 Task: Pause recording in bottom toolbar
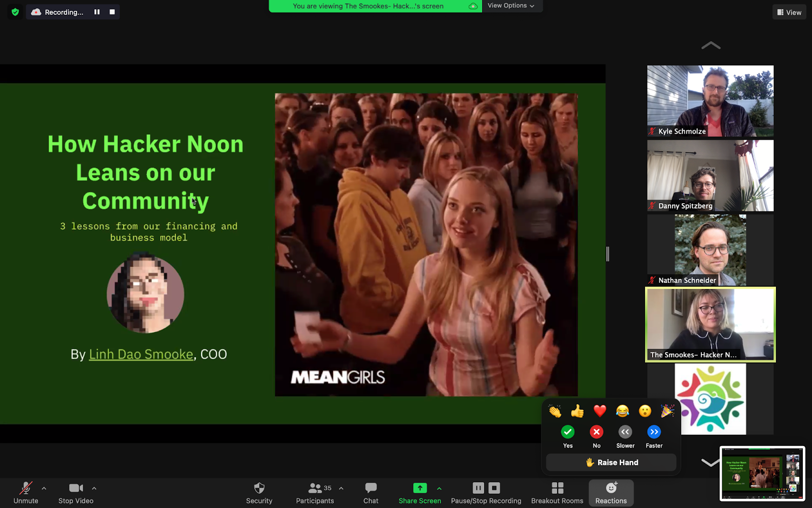(478, 488)
